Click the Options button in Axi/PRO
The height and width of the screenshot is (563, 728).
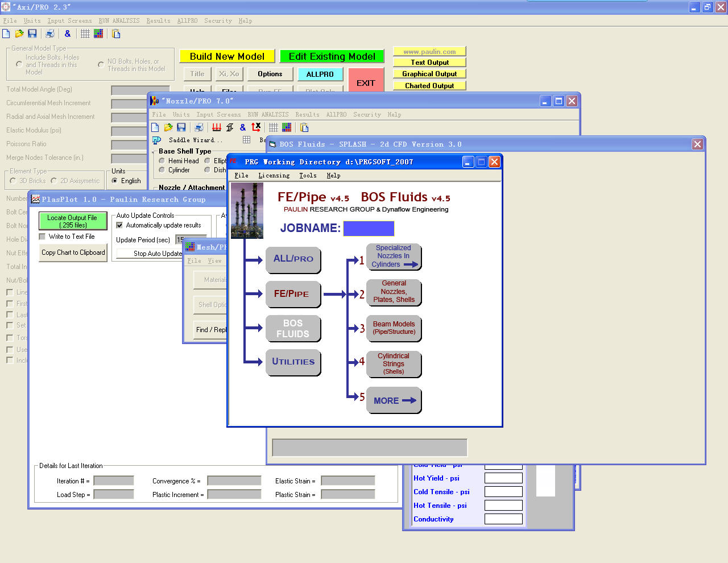tap(270, 74)
